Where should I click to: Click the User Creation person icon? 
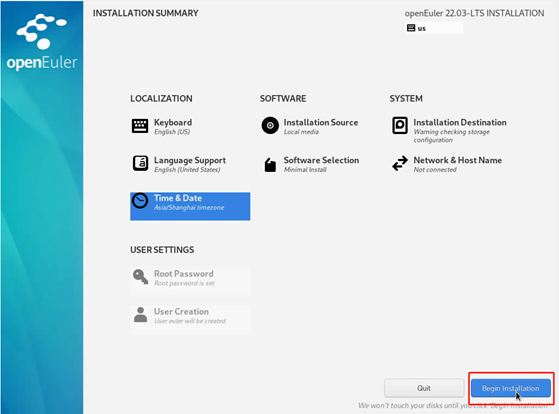[x=140, y=315]
